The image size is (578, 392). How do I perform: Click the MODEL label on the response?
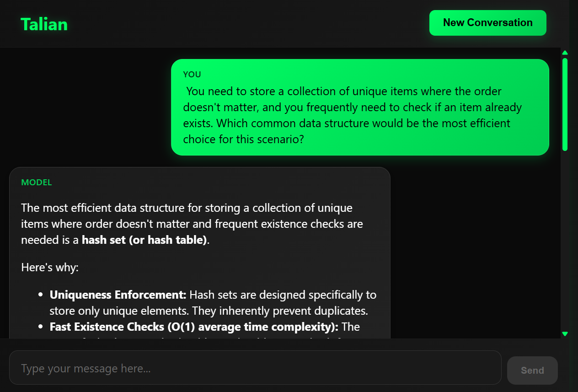tap(37, 183)
